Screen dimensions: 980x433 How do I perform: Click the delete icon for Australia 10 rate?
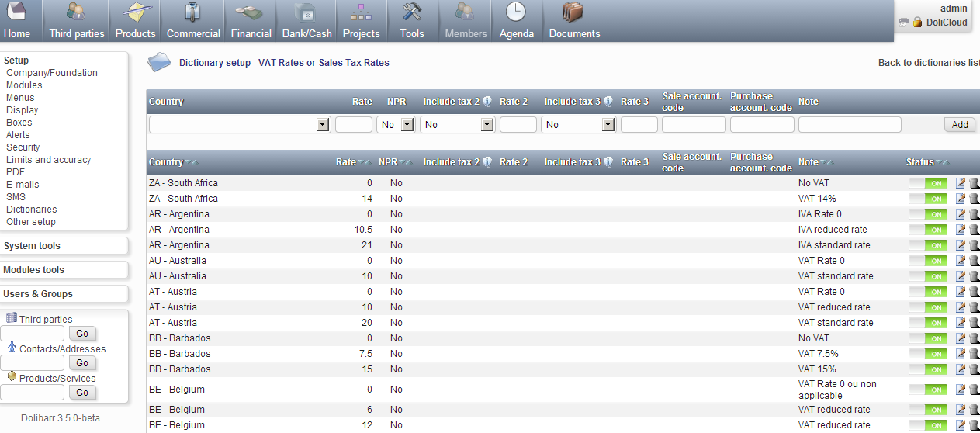pos(974,276)
